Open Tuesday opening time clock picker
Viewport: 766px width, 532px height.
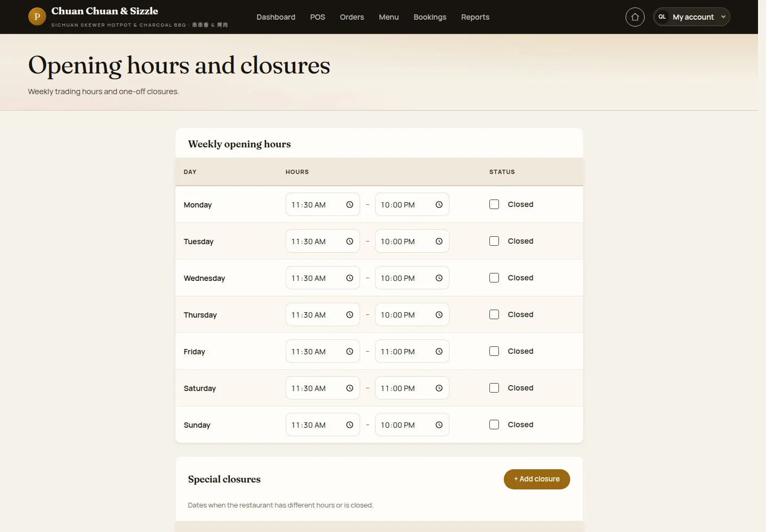(x=349, y=242)
